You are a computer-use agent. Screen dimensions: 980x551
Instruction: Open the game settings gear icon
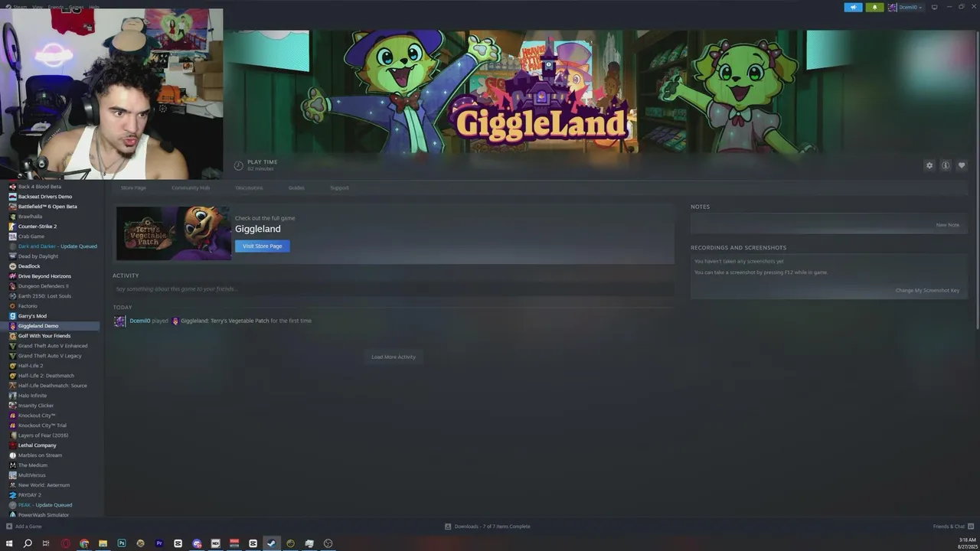(x=929, y=165)
